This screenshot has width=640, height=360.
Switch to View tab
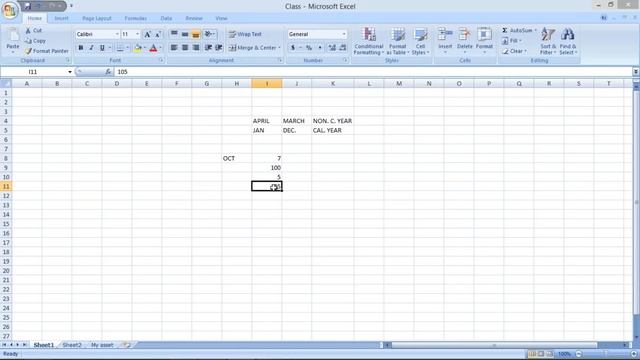pyautogui.click(x=221, y=18)
